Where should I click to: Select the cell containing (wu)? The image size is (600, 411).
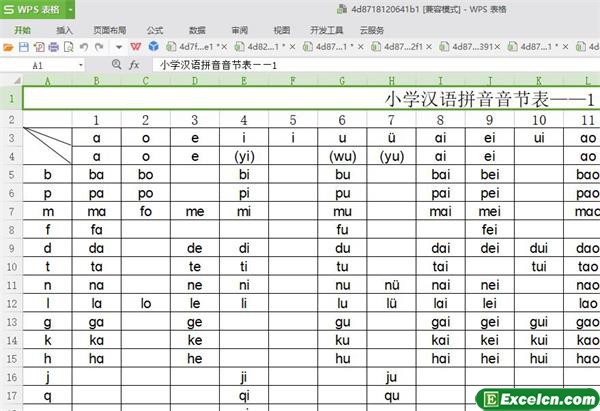[x=342, y=156]
